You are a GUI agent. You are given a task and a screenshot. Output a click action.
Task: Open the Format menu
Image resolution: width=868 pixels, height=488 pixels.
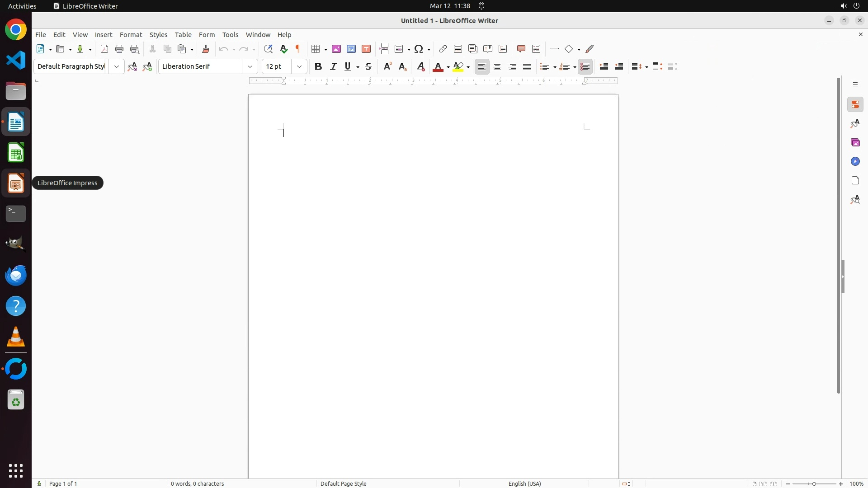pyautogui.click(x=131, y=35)
